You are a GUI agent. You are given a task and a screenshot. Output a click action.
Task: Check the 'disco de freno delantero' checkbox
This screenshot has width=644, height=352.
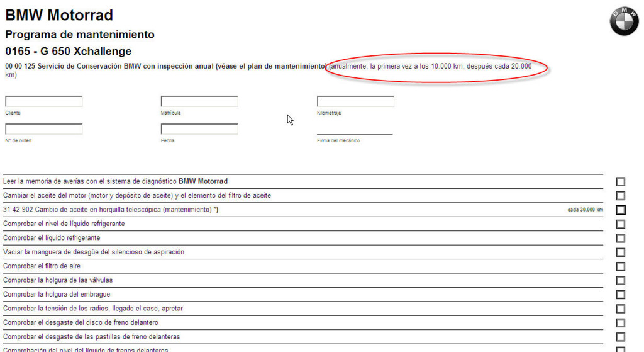click(621, 323)
